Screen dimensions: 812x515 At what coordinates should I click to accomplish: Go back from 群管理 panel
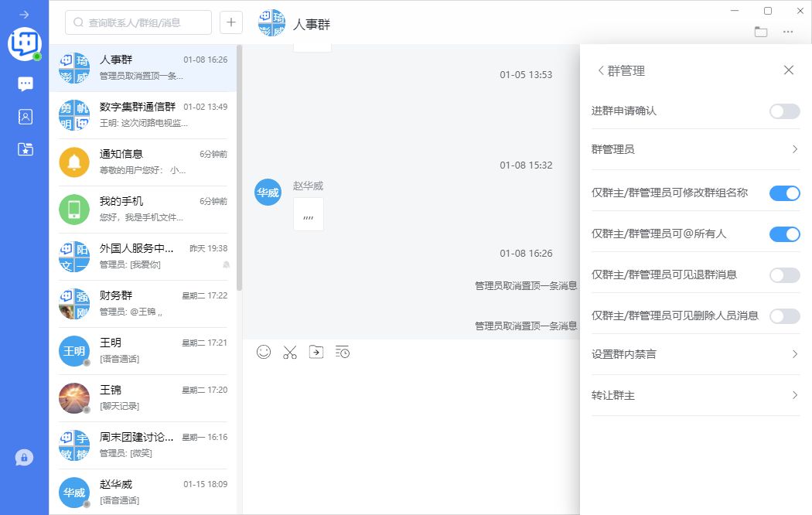[601, 70]
